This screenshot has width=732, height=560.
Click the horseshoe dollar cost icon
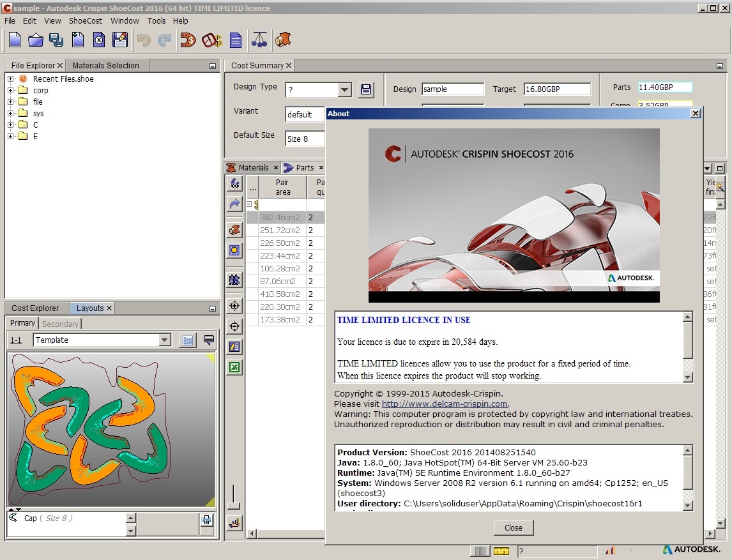[x=188, y=40]
